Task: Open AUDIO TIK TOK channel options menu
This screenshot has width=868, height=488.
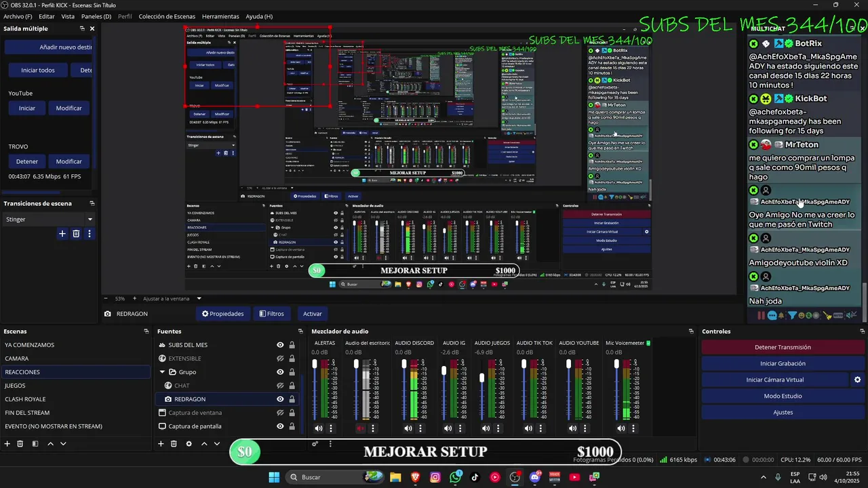Action: 541,428
